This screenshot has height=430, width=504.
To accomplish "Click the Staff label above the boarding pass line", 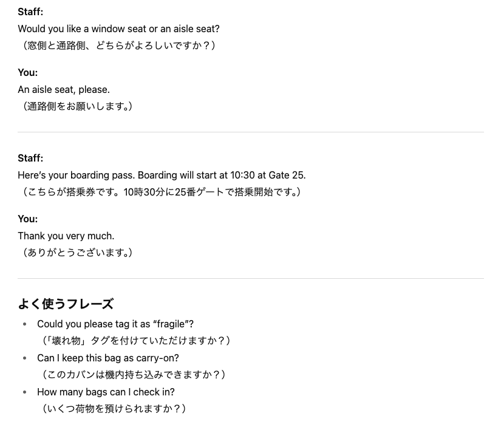I will point(30,159).
